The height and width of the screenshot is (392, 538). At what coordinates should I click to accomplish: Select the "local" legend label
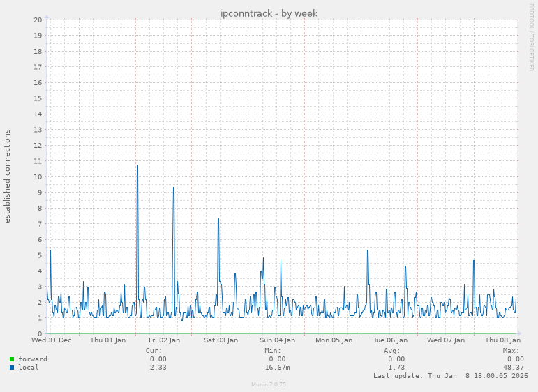click(x=29, y=368)
